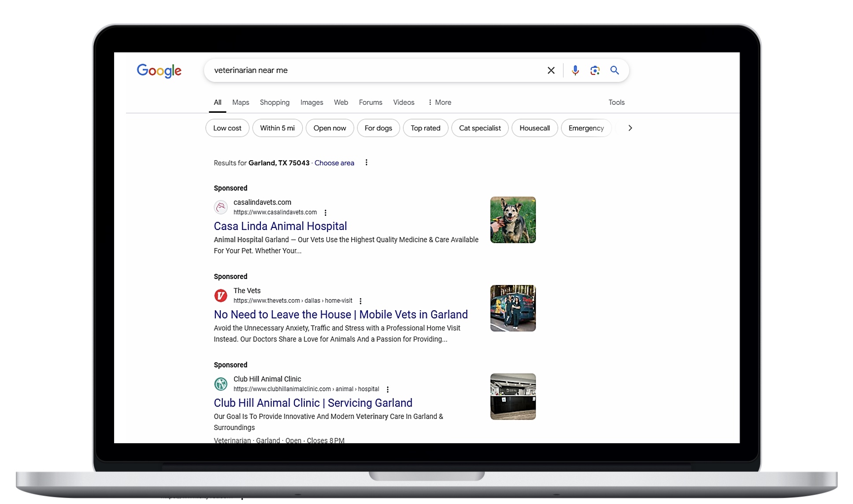853x504 pixels.
Task: Expand the More search tabs menu
Action: [439, 102]
